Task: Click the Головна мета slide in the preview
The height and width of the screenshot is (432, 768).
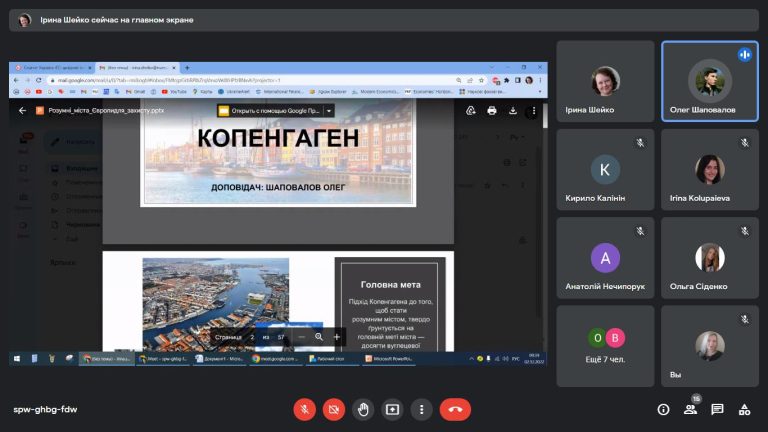Action: click(278, 301)
